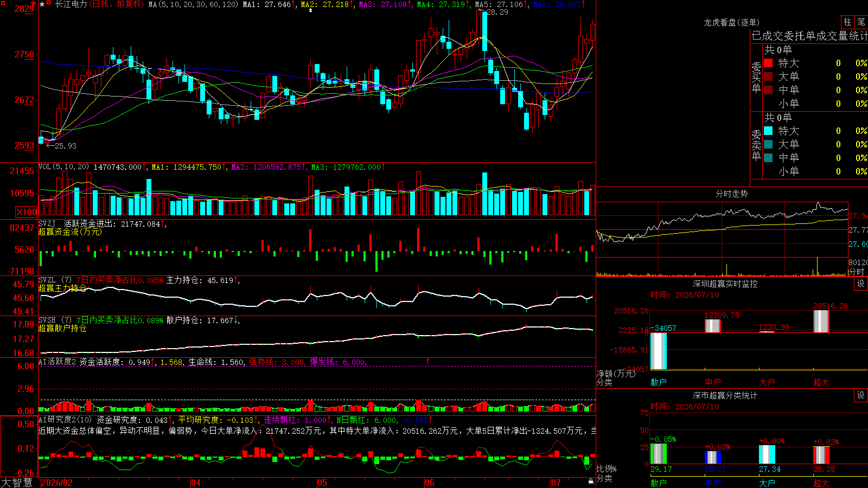Image resolution: width=868 pixels, height=488 pixels.
Task: Click teal 中单 sell-order color swatch
Action: click(768, 158)
